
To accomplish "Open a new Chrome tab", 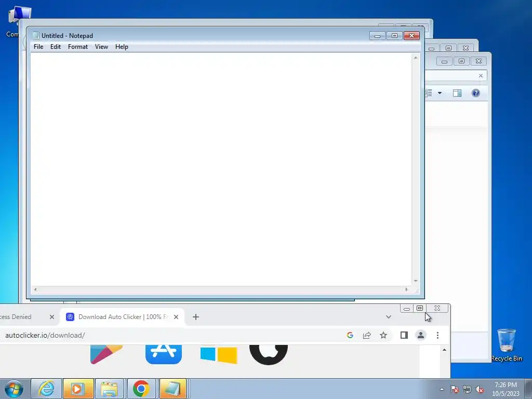I will [x=196, y=317].
